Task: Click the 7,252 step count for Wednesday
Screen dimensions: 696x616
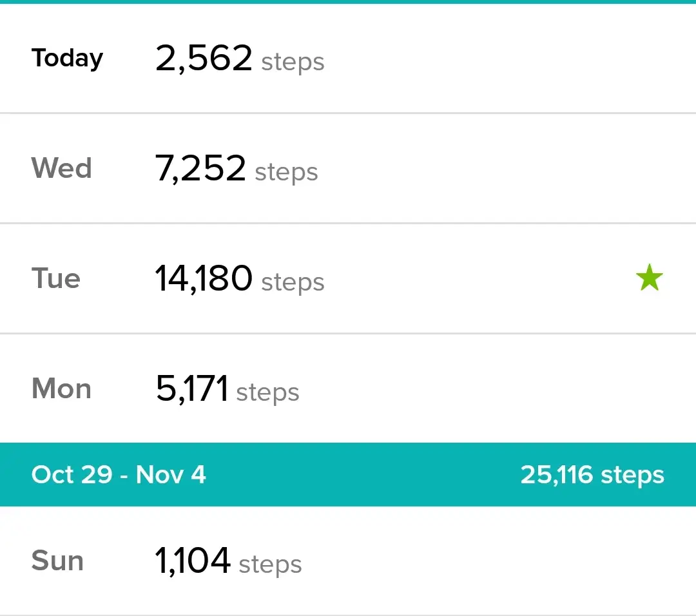Action: pyautogui.click(x=200, y=168)
